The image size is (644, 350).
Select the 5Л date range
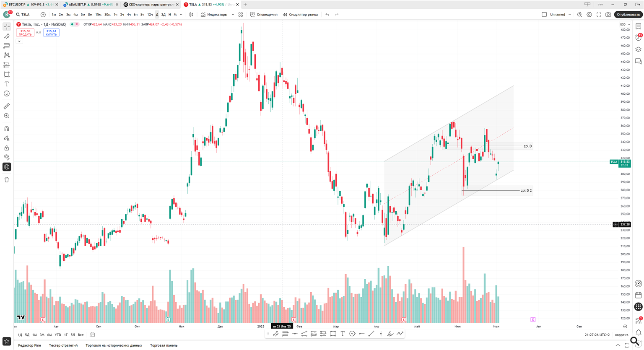tap(73, 335)
